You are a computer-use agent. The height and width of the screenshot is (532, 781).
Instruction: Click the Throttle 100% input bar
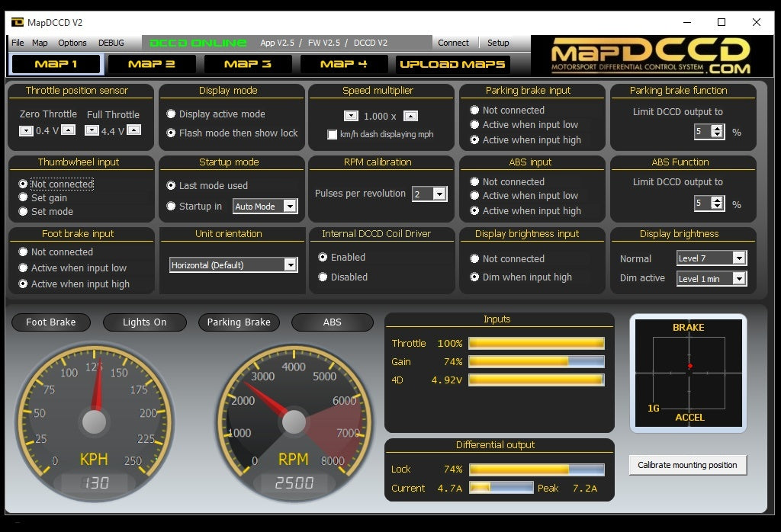(x=536, y=343)
